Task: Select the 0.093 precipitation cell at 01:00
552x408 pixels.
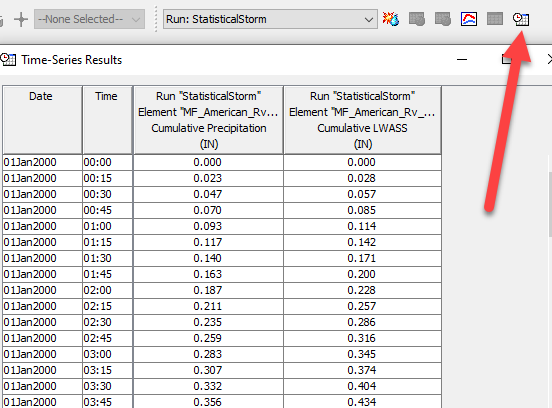Action: tap(208, 226)
